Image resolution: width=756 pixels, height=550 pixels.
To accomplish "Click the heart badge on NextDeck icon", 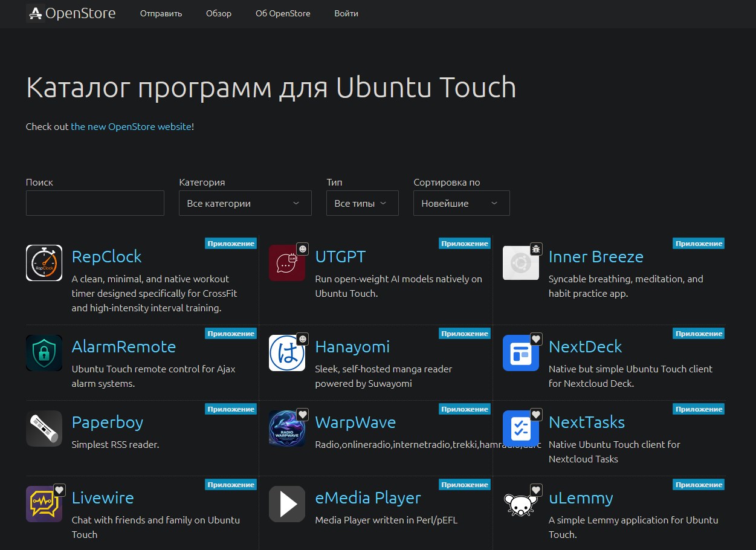I will coord(536,338).
